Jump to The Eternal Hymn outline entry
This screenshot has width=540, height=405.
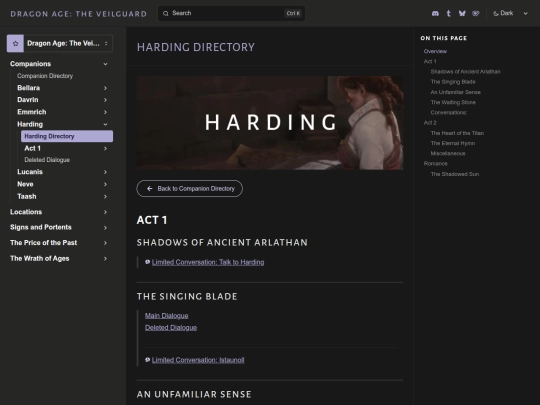(x=453, y=143)
